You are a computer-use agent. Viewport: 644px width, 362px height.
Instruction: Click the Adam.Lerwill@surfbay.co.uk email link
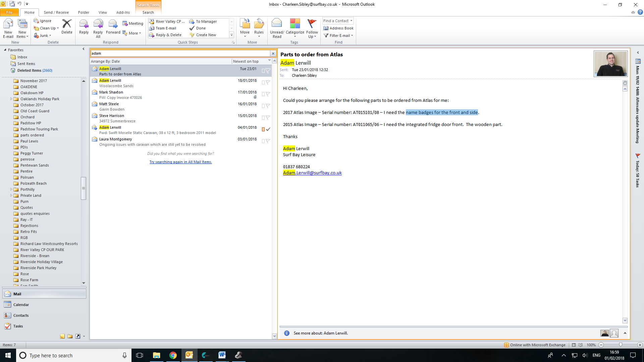312,173
